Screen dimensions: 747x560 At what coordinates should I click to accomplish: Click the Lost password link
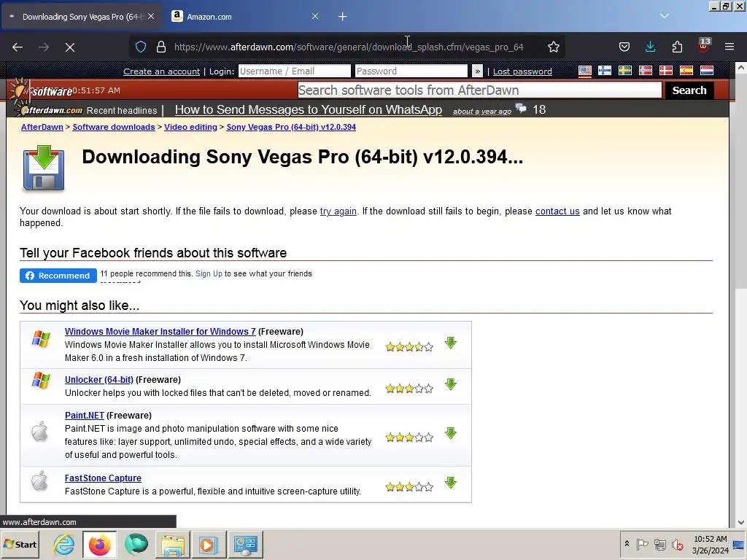click(522, 71)
